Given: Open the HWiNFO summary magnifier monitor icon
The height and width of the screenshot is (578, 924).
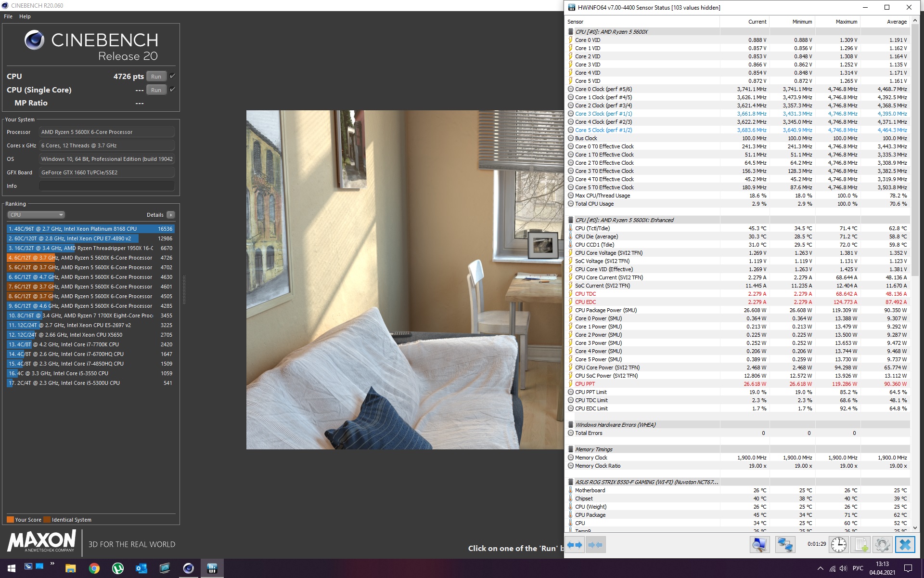Looking at the screenshot, I should pyautogui.click(x=759, y=545).
